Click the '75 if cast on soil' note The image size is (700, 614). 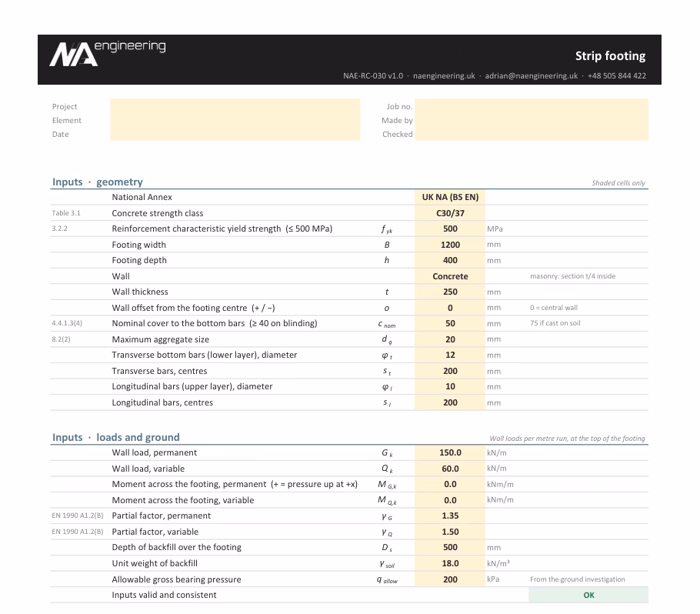[555, 323]
